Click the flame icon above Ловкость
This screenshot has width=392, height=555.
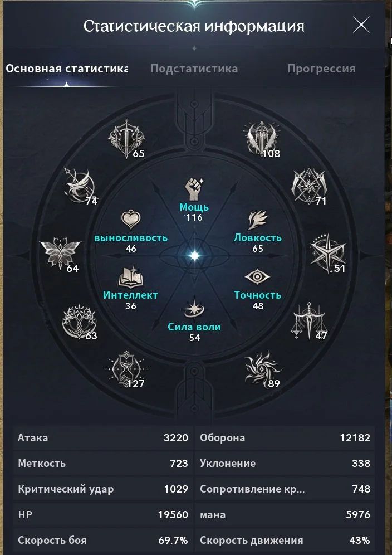click(x=258, y=221)
